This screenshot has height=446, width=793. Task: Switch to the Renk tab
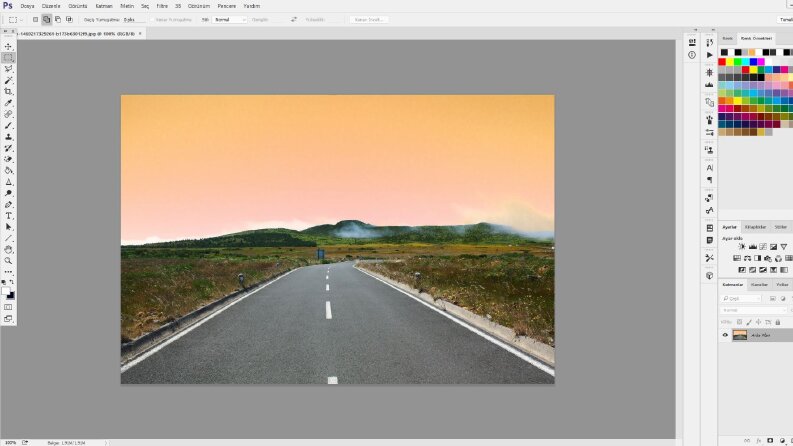click(727, 38)
